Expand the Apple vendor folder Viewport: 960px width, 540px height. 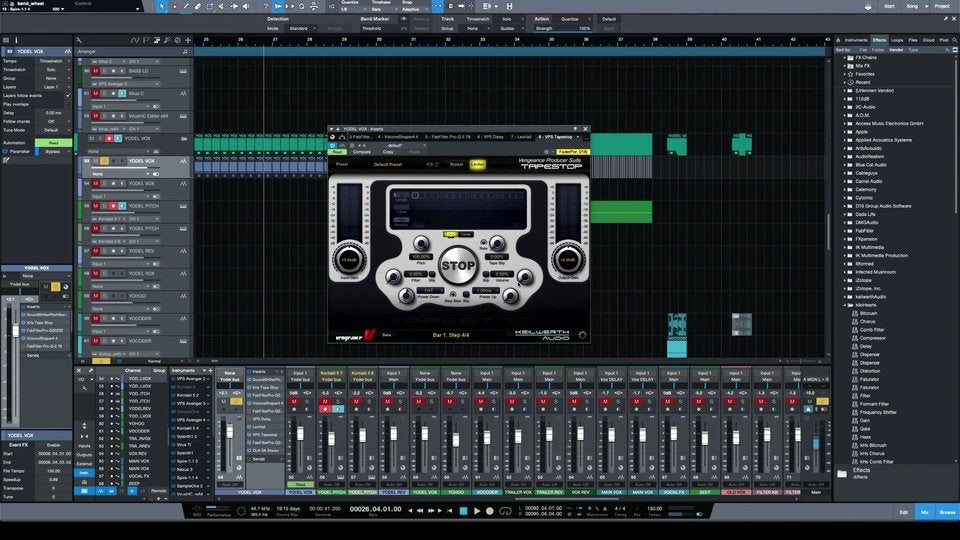point(845,132)
